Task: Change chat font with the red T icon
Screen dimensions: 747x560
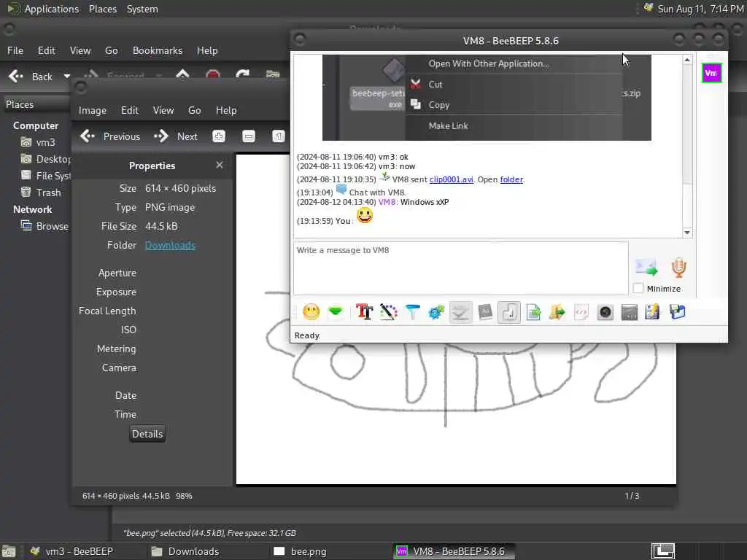Action: click(365, 312)
